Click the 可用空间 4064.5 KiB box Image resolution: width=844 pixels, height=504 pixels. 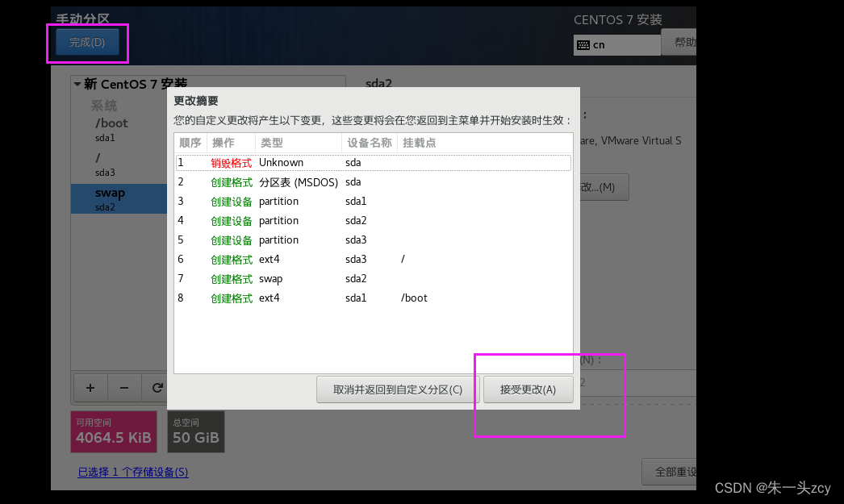pos(114,432)
